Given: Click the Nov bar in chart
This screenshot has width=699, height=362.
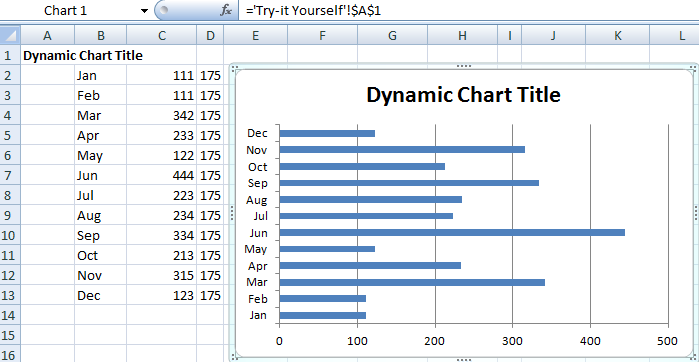Looking at the screenshot, I should coord(402,149).
